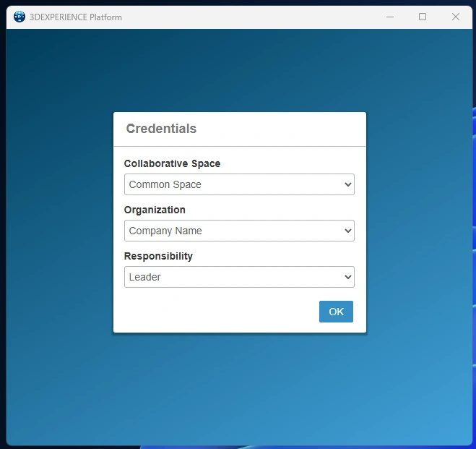Viewport: 476px width, 449px height.
Task: Click the Responsibility label text
Action: (x=158, y=256)
